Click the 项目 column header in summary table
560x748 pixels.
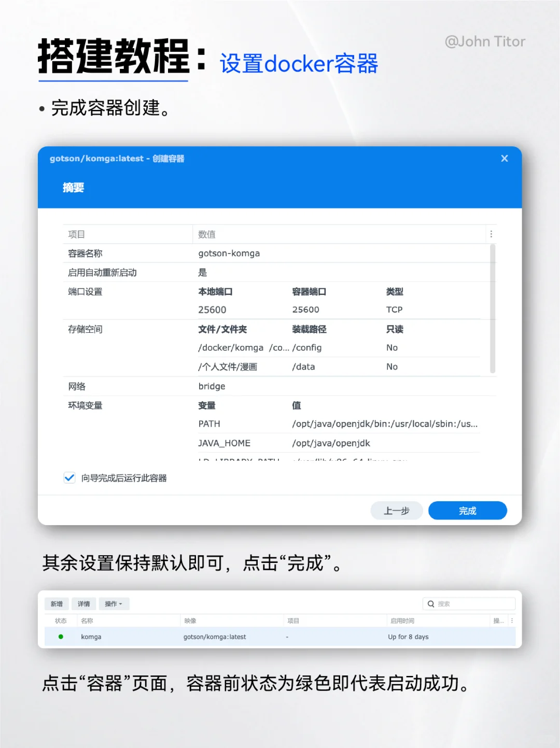click(x=77, y=234)
